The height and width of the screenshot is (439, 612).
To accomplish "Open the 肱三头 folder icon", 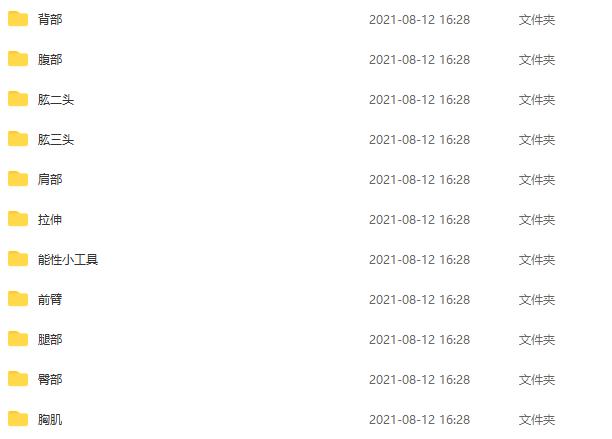I will 18,139.
